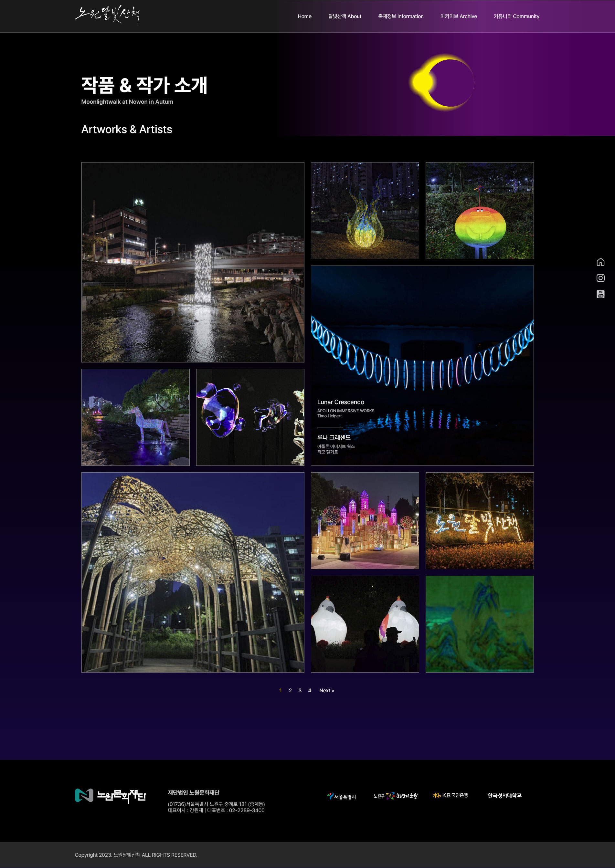Open the light waterfall under bridge artwork

[x=193, y=262]
